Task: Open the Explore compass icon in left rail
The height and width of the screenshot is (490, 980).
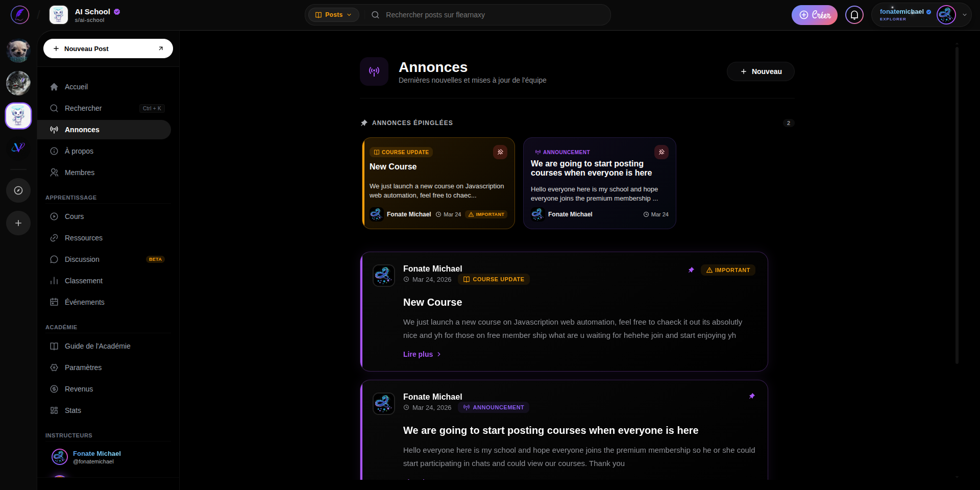Action: [x=18, y=190]
